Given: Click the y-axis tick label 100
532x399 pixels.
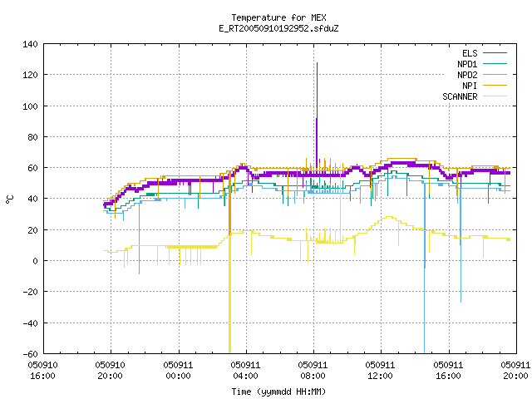Looking at the screenshot, I should 30,106.
